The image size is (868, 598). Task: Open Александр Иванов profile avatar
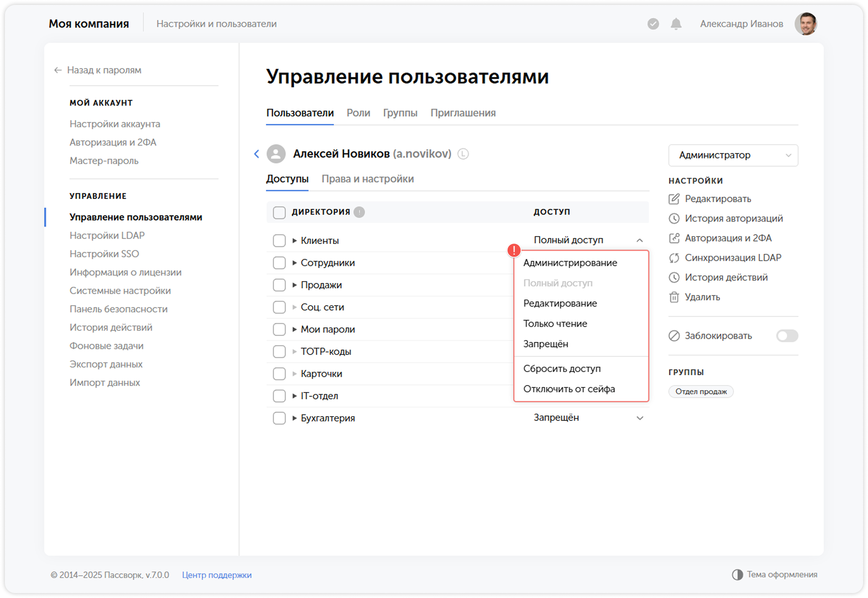point(805,24)
